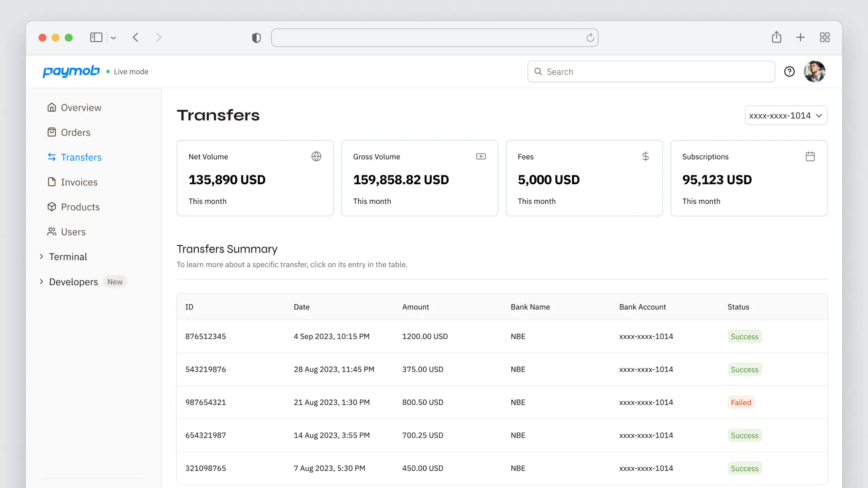Screen dimensions: 868x488
Task: Toggle the browser sidebar panel
Action: coord(96,37)
